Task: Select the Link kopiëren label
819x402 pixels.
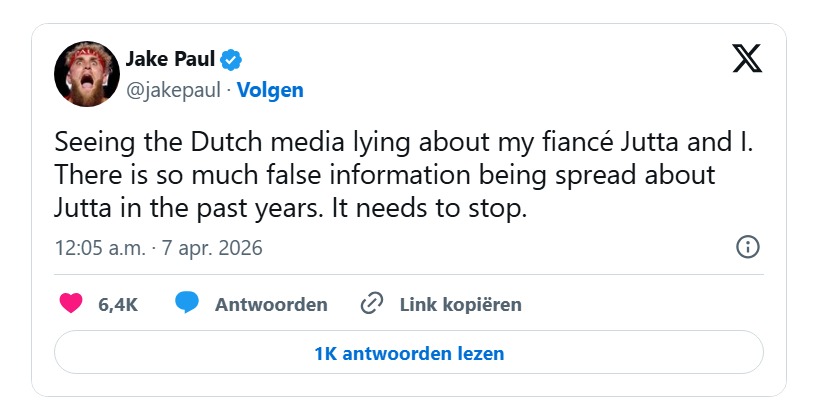Action: point(461,305)
